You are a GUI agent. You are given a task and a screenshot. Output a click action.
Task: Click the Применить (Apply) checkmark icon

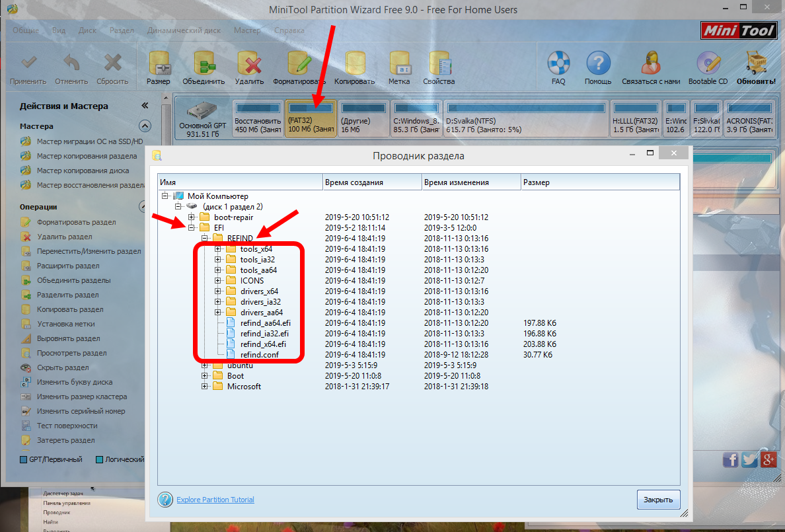tap(28, 63)
